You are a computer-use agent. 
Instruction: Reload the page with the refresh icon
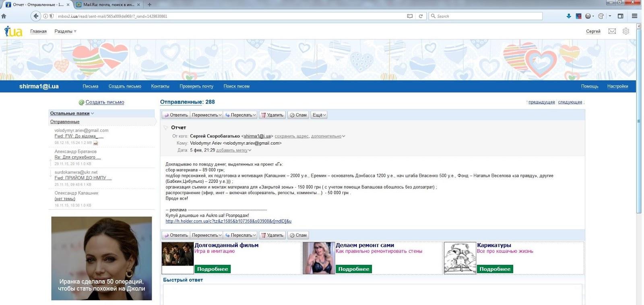(x=421, y=16)
